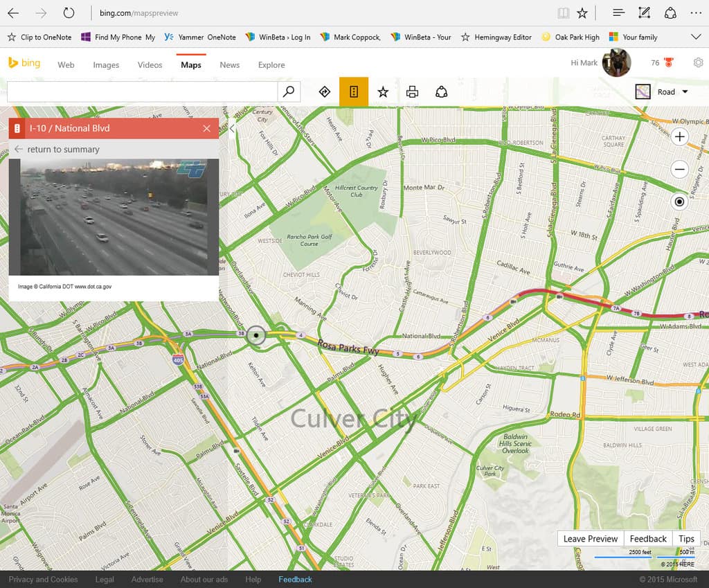
Task: Open the Road map style dropdown
Action: [x=661, y=92]
